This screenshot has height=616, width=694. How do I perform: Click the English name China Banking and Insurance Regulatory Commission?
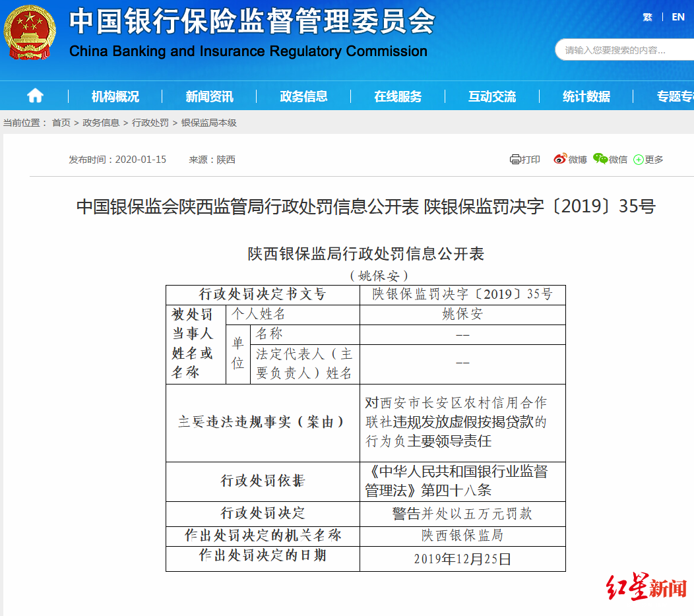[x=248, y=51]
